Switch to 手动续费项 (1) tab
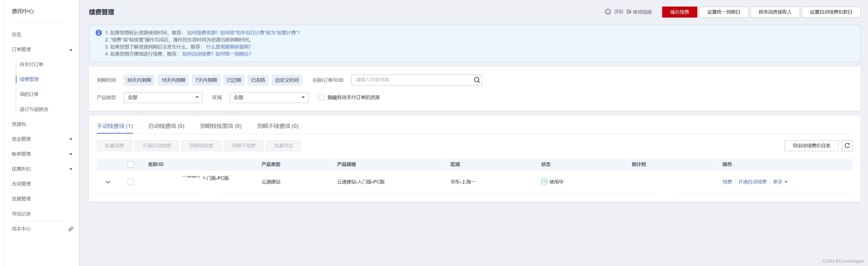Viewport: 868px width, 266px height. pyautogui.click(x=115, y=126)
